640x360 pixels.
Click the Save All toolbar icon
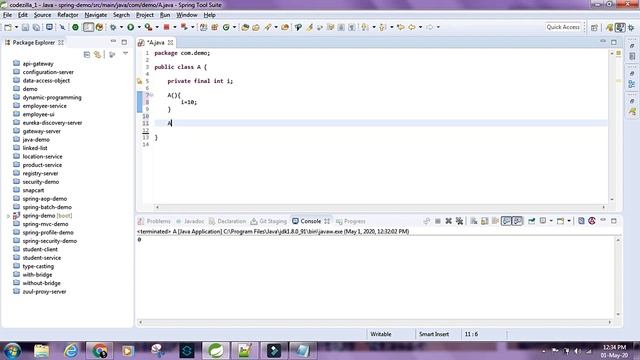pyautogui.click(x=36, y=27)
